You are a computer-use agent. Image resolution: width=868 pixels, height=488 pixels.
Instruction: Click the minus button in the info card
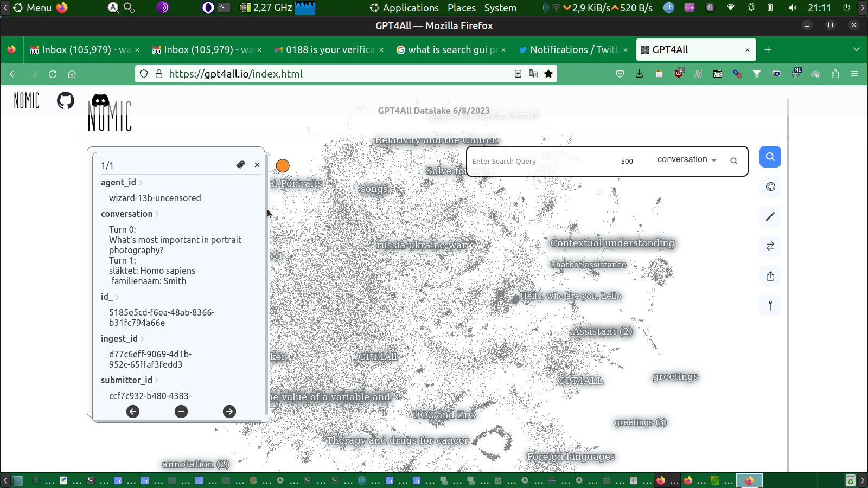pos(181,412)
